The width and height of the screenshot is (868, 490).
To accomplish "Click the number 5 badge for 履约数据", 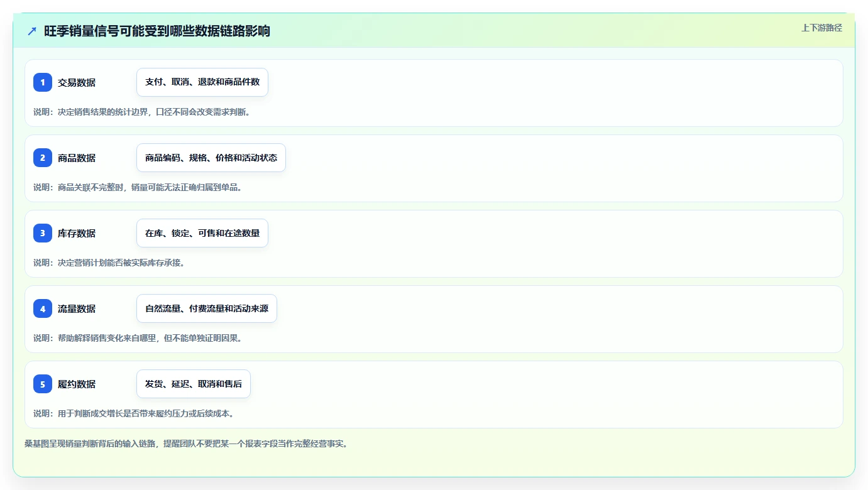I will click(43, 384).
